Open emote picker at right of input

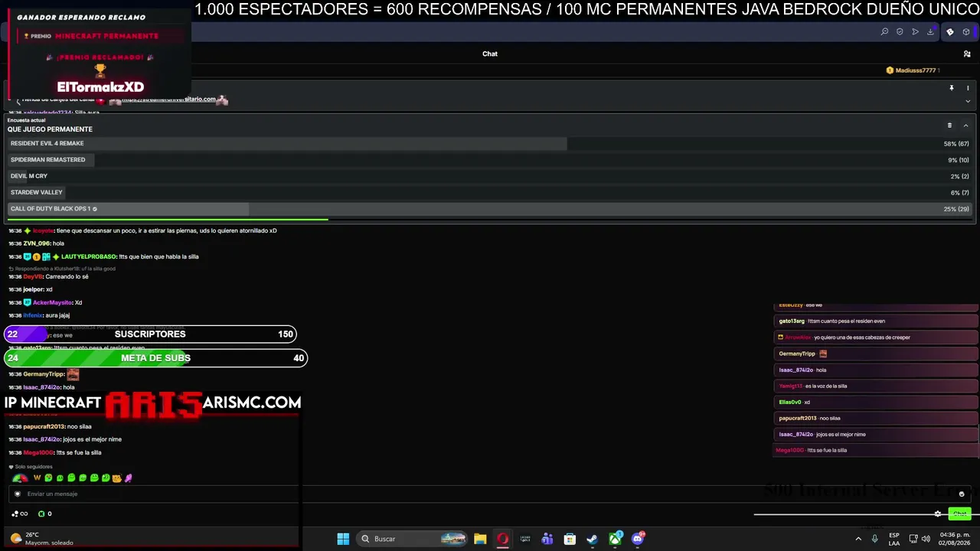[962, 494]
